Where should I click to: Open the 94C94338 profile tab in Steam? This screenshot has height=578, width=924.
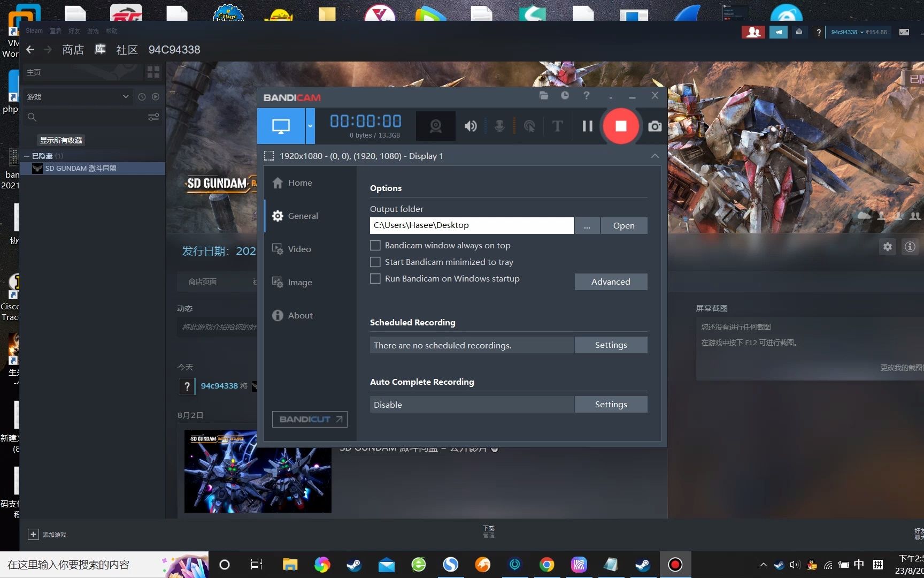coord(174,50)
